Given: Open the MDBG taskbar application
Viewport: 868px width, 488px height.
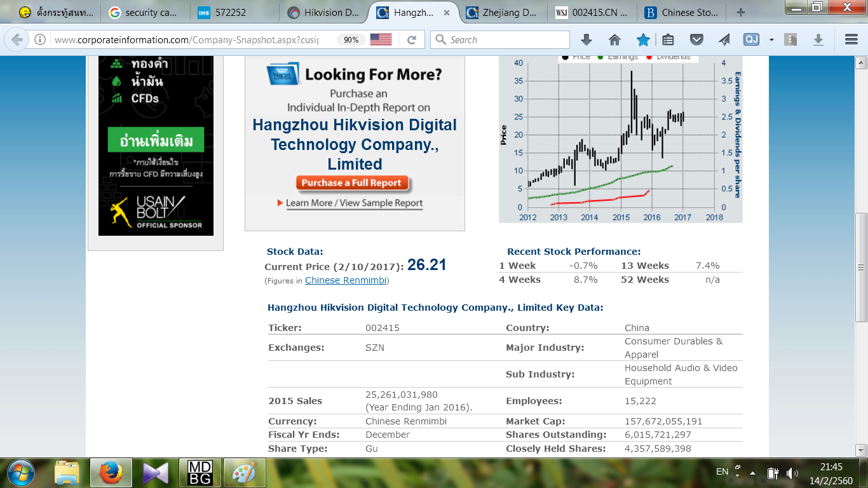Looking at the screenshot, I should point(200,473).
